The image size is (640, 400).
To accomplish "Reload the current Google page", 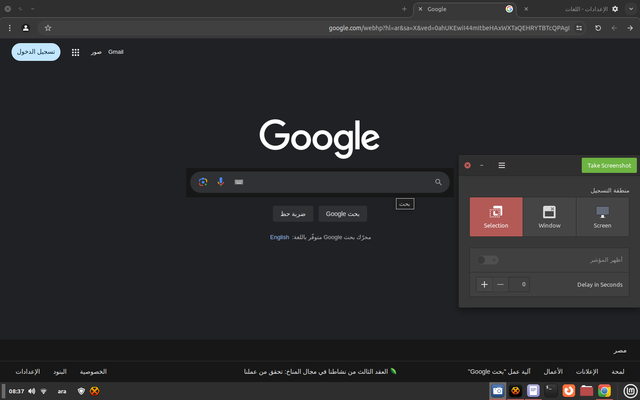I will click(x=598, y=28).
